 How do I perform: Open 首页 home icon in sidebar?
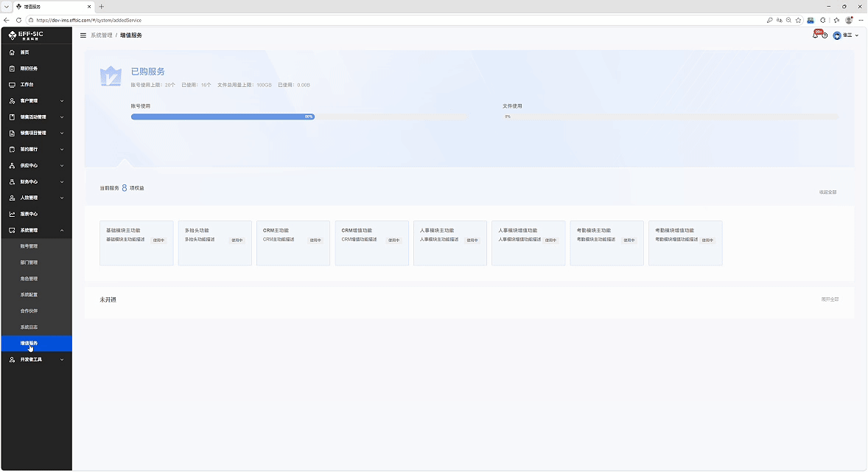tap(13, 52)
